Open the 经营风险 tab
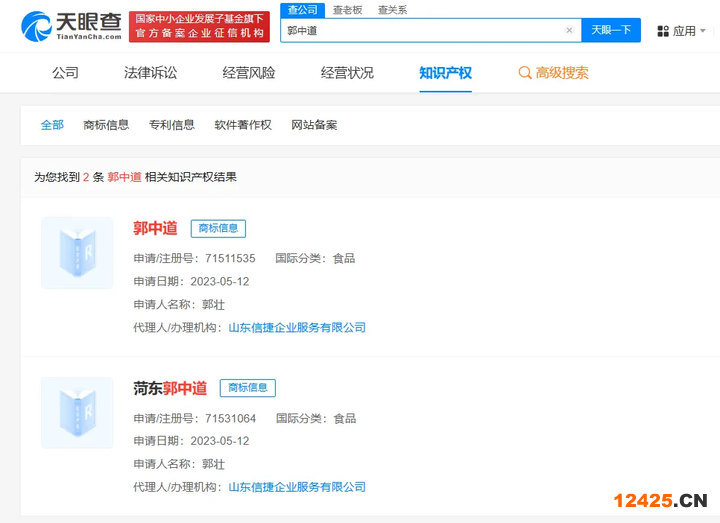 (x=249, y=73)
